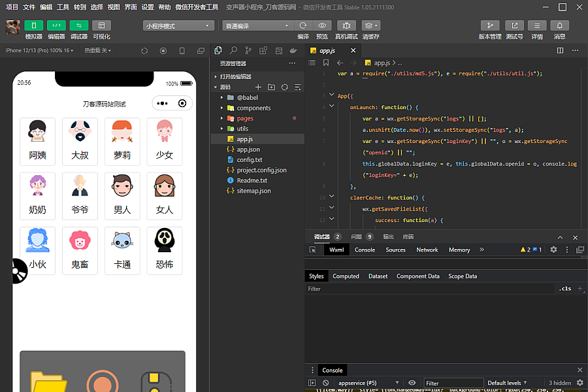Open the project details icon

[x=537, y=25]
